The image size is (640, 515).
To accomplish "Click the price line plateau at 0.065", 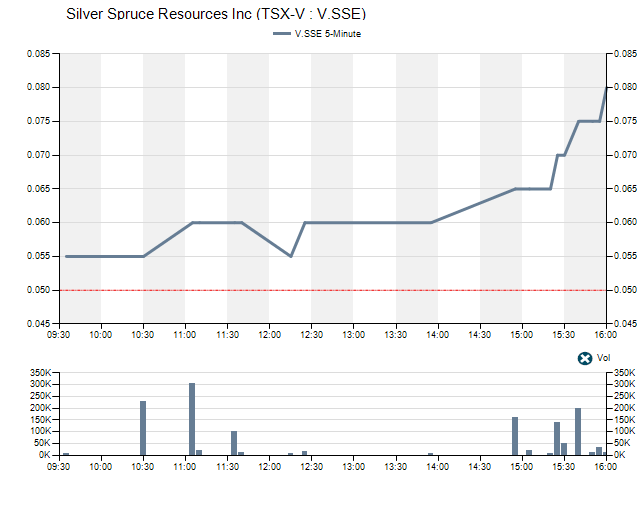I will [533, 189].
